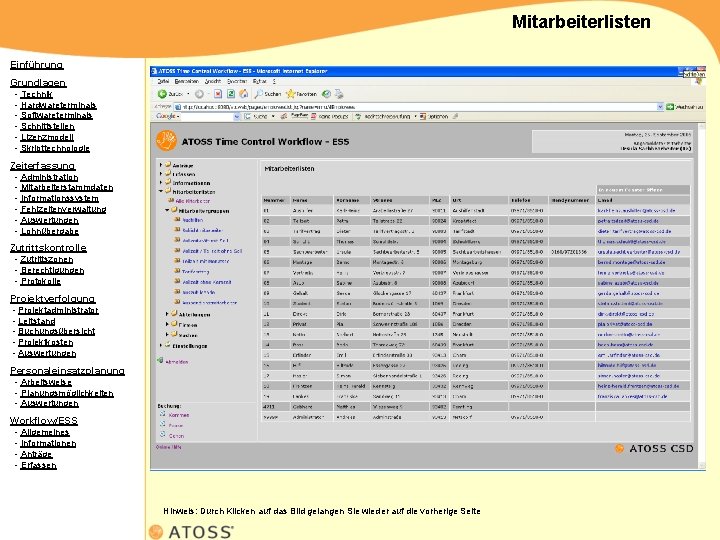Open the address bar dropdown arrow
Image resolution: width=720 pixels, height=540 pixels.
pyautogui.click(x=660, y=107)
